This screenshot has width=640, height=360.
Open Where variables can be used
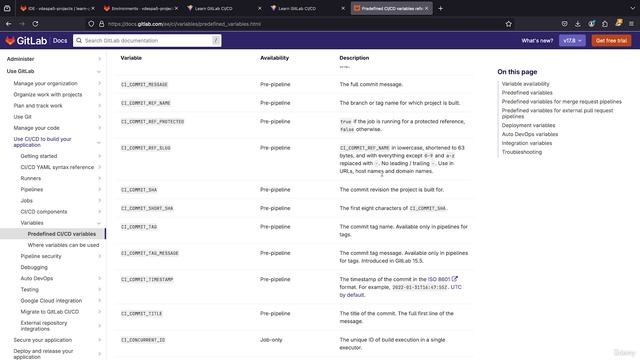click(63, 245)
